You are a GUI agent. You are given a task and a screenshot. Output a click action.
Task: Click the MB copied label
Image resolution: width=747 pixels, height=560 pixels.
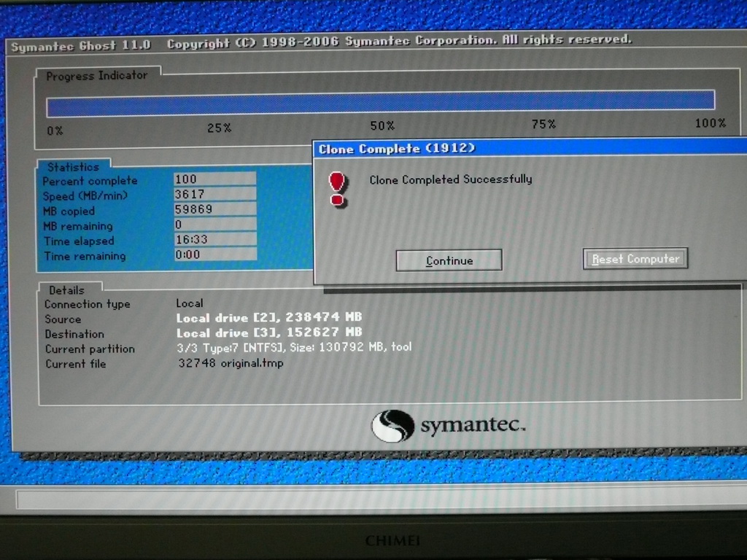point(69,211)
